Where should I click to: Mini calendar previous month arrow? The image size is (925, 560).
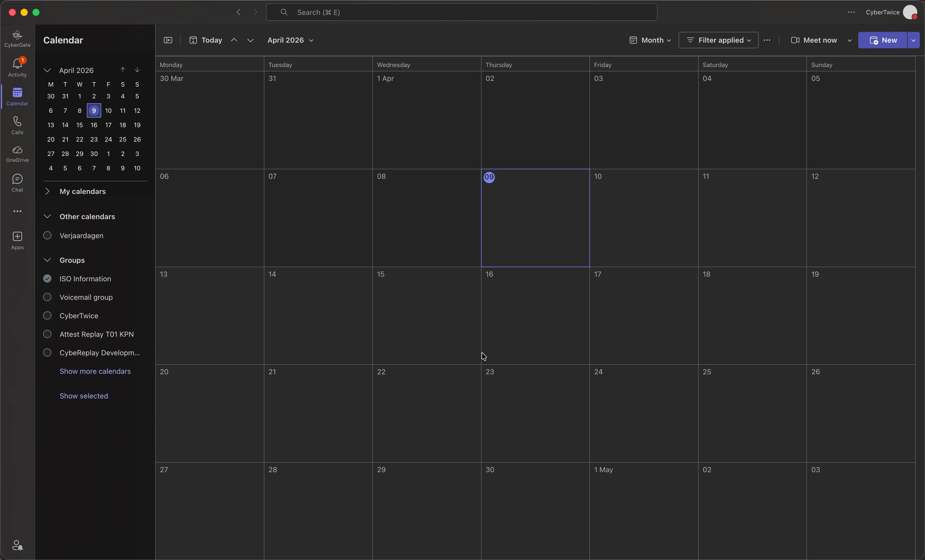point(123,70)
